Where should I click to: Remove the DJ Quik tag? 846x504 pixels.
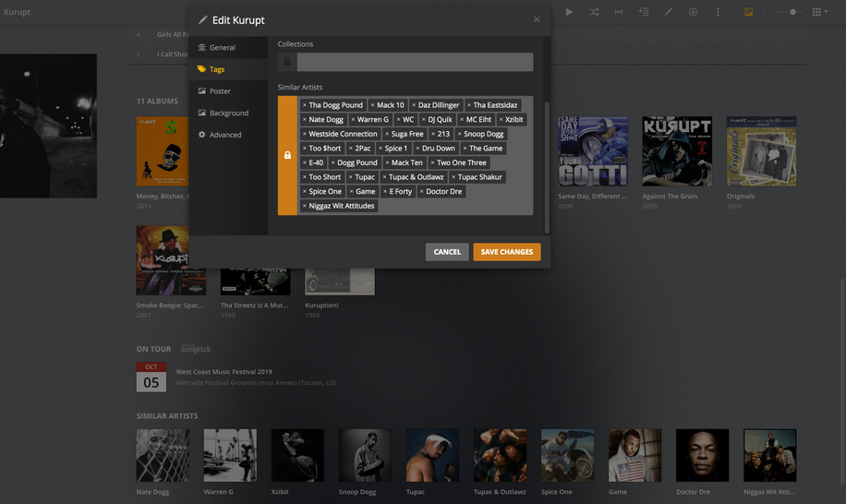[424, 120]
